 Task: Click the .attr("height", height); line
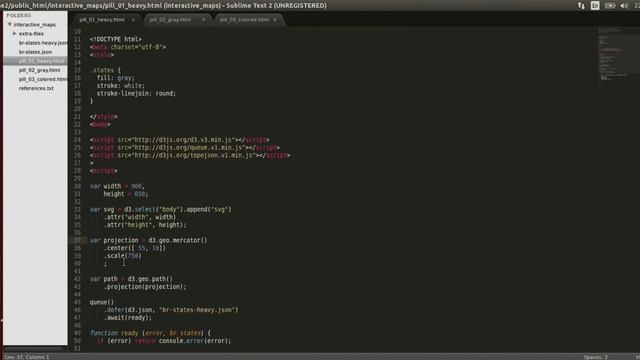point(145,225)
